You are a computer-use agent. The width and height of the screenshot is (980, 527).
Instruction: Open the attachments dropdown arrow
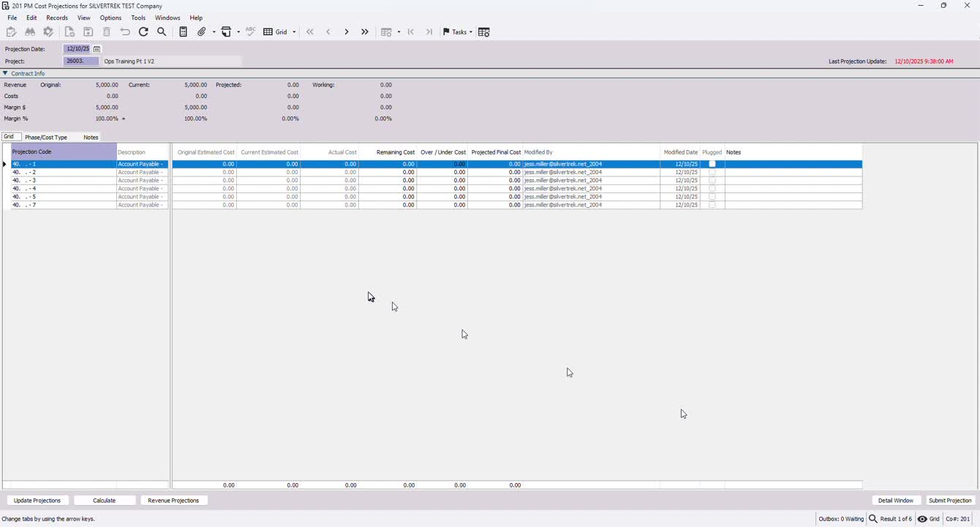214,32
